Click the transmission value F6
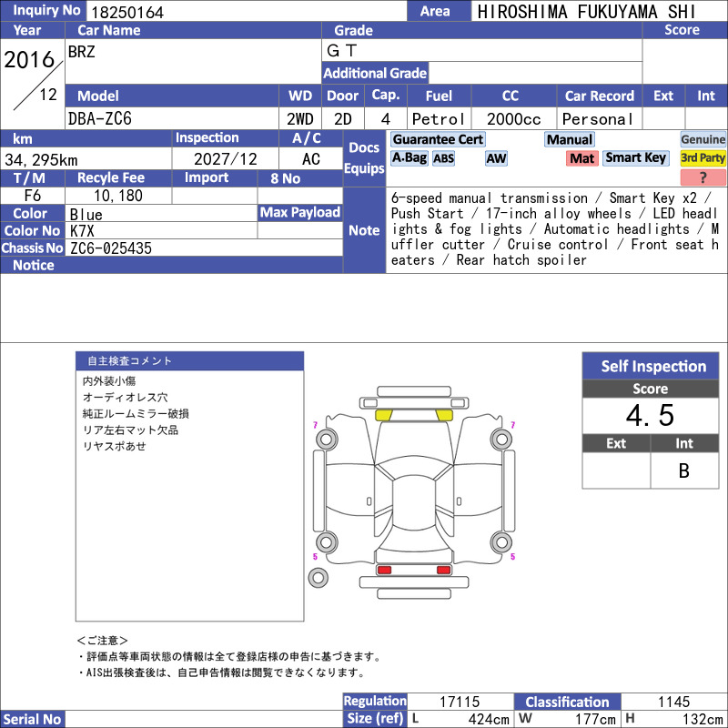728x728 pixels. pos(33,196)
